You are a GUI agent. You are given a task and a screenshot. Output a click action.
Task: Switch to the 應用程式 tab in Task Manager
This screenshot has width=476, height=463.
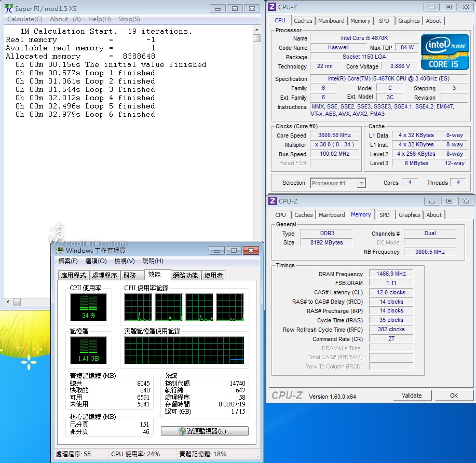point(74,276)
